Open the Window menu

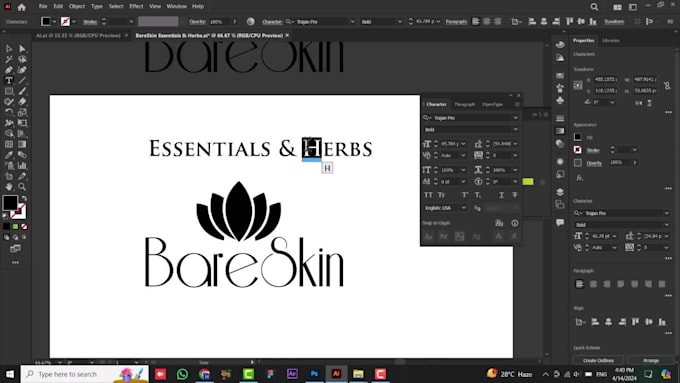click(177, 7)
